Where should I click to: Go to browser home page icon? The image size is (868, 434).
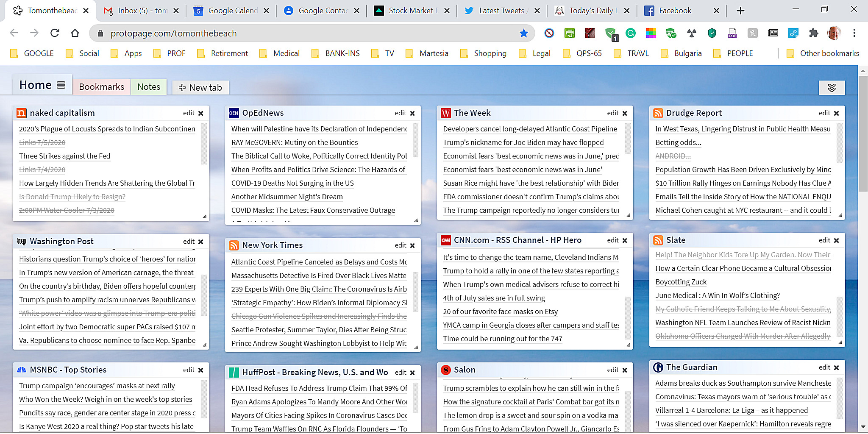(75, 33)
